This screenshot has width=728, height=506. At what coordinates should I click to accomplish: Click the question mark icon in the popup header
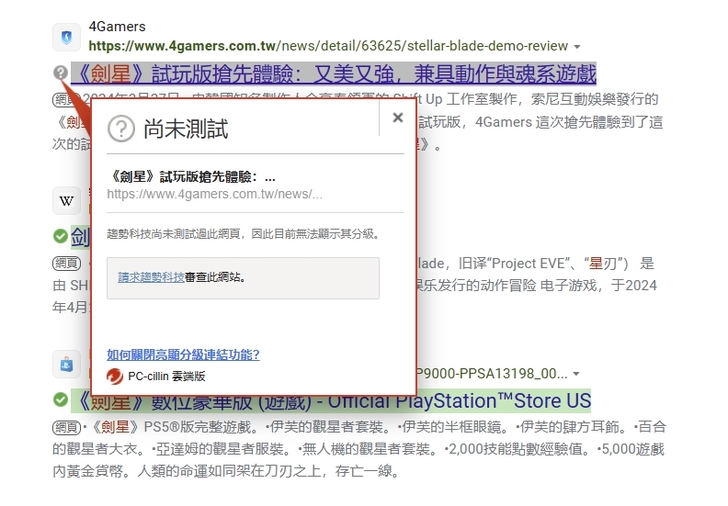tap(121, 129)
